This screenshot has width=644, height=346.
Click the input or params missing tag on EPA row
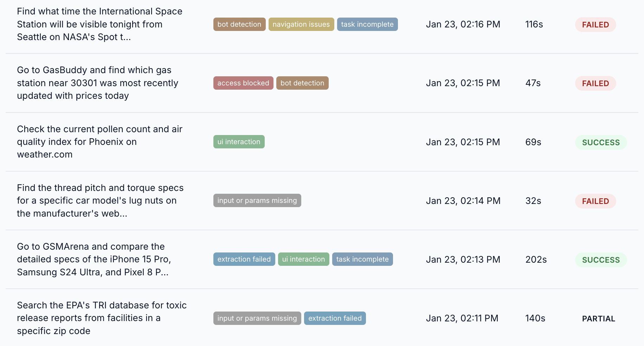(257, 318)
